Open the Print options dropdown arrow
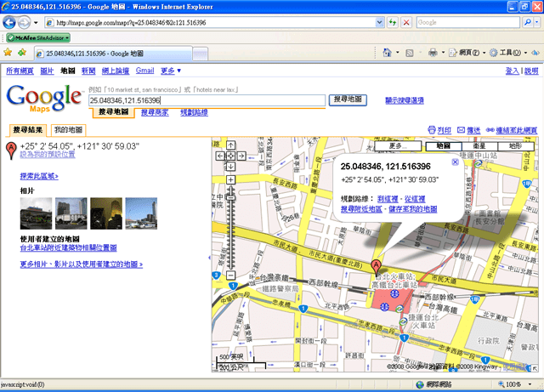The height and width of the screenshot is (392, 544). click(443, 53)
